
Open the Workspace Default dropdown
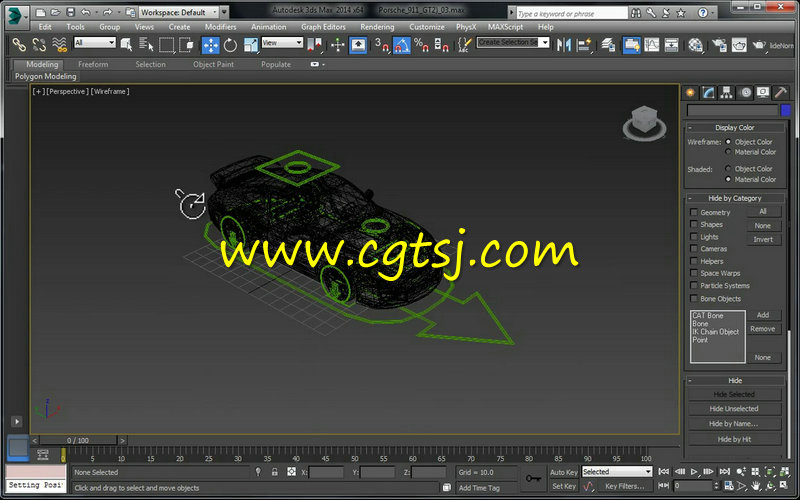179,12
